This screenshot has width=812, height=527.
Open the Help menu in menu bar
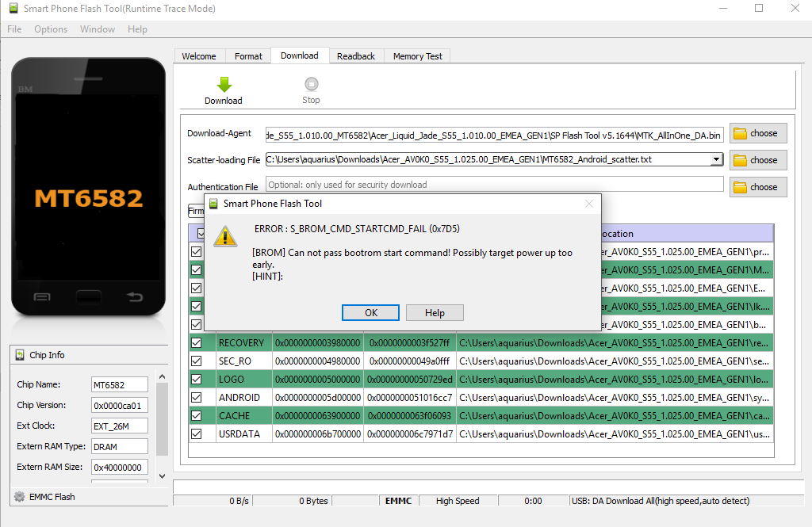point(137,29)
